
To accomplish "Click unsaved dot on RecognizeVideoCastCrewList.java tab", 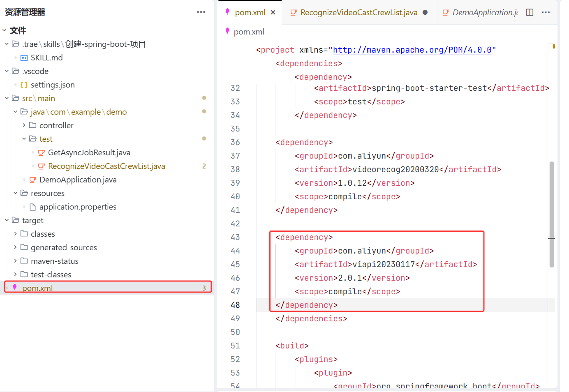I will 425,12.
